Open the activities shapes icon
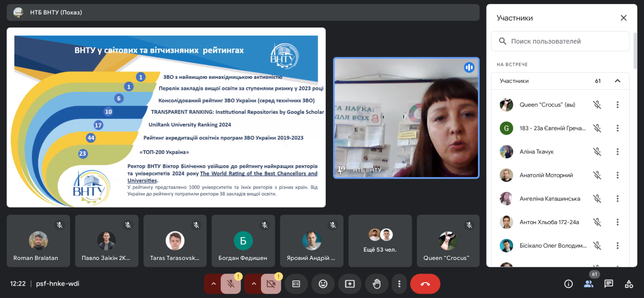This screenshot has width=644, height=298. coord(629,284)
